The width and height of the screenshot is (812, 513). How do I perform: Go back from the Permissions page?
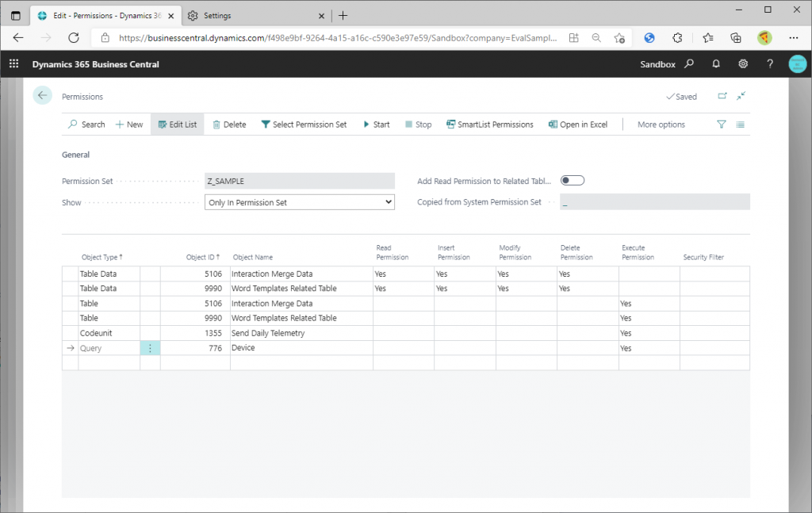[43, 95]
